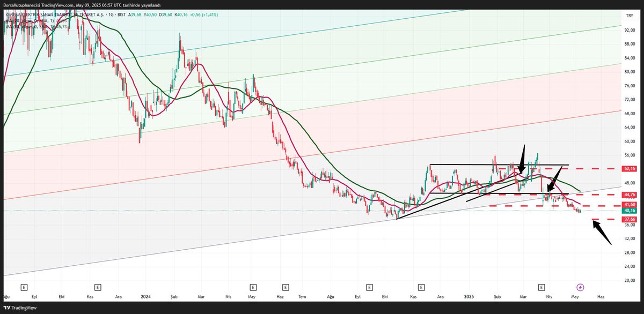
Task: Click the TRY currency label
Action: tap(630, 16)
